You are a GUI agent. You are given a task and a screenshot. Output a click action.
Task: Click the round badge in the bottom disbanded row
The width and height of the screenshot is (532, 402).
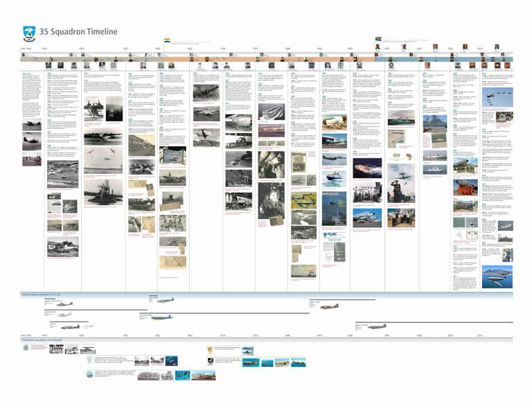pos(89,374)
